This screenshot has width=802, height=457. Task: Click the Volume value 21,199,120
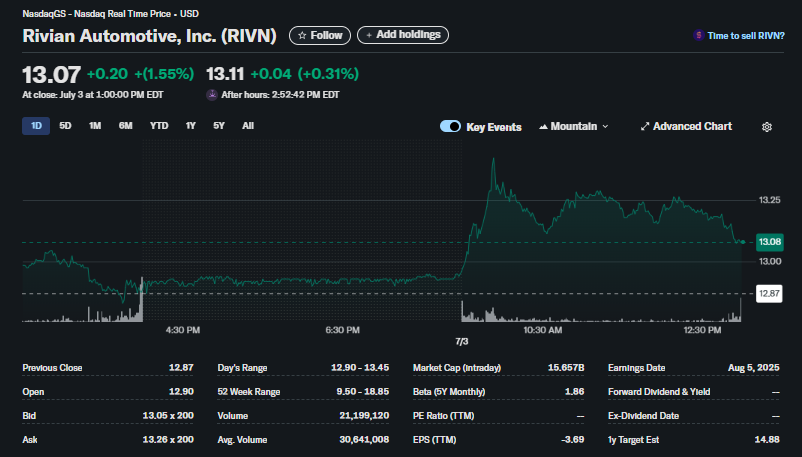364,416
